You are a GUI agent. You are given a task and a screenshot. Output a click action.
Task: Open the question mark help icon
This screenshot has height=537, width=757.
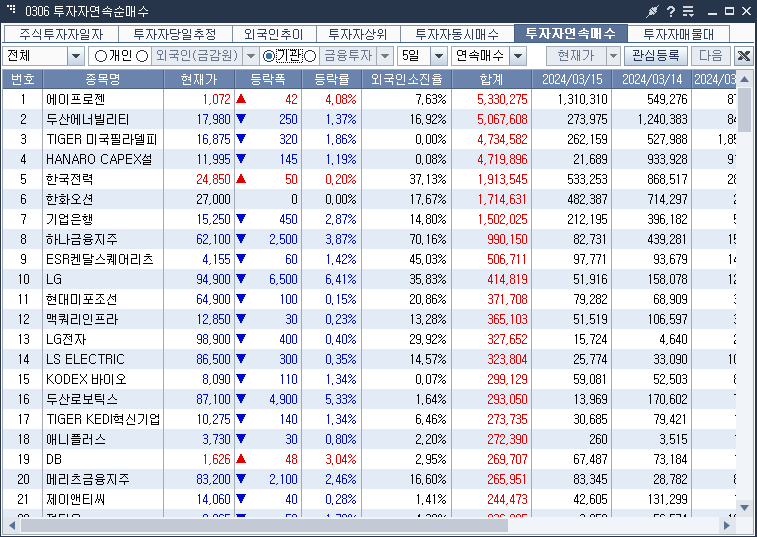(671, 11)
